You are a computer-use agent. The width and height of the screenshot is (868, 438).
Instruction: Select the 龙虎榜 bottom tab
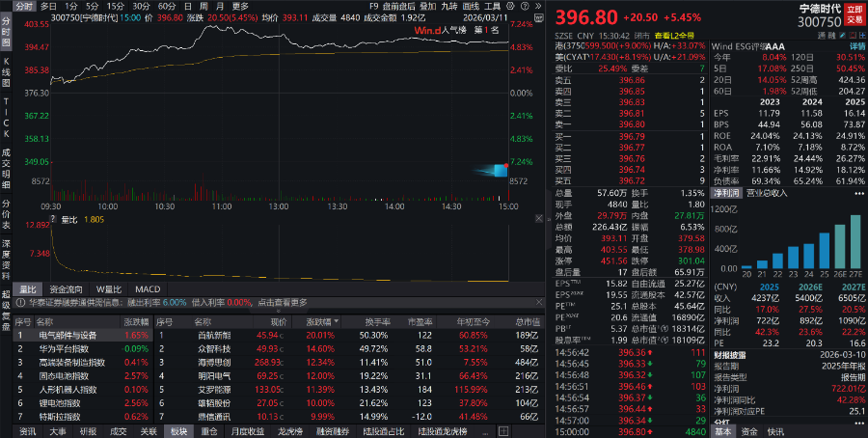point(288,431)
